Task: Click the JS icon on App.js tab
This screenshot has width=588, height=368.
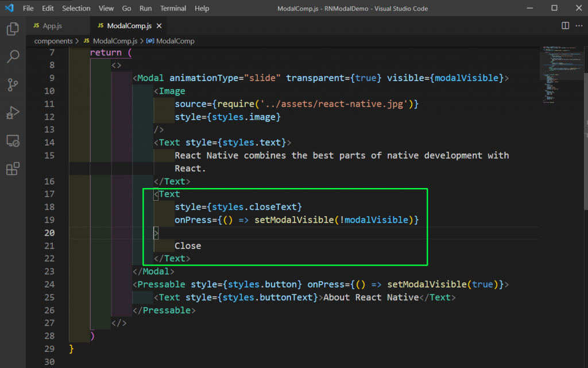Action: tap(36, 25)
